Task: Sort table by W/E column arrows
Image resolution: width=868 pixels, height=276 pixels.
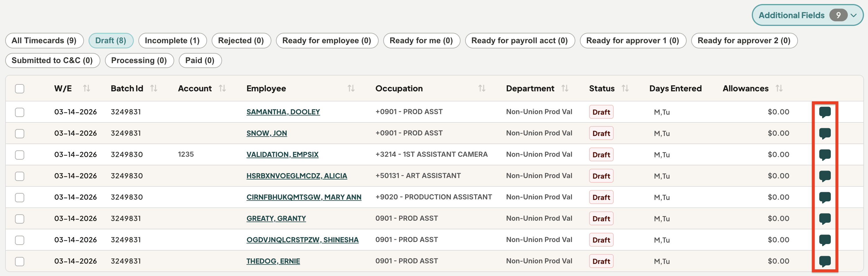Action: (87, 88)
